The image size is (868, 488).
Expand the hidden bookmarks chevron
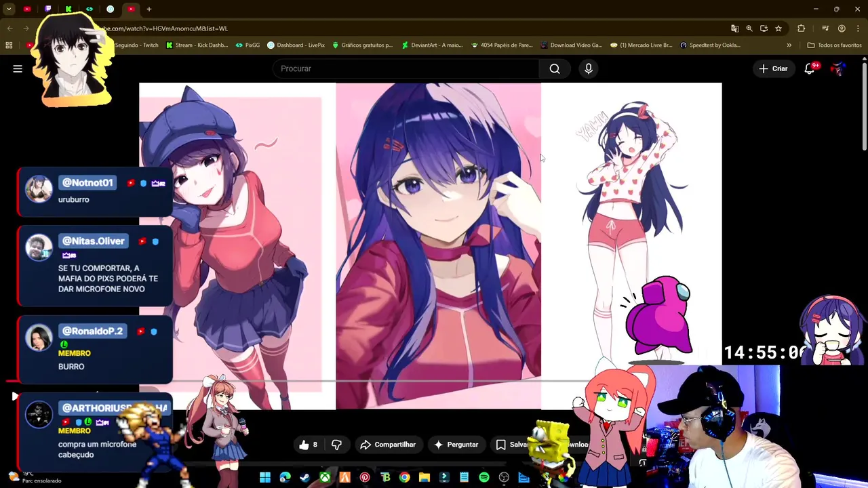(x=789, y=45)
